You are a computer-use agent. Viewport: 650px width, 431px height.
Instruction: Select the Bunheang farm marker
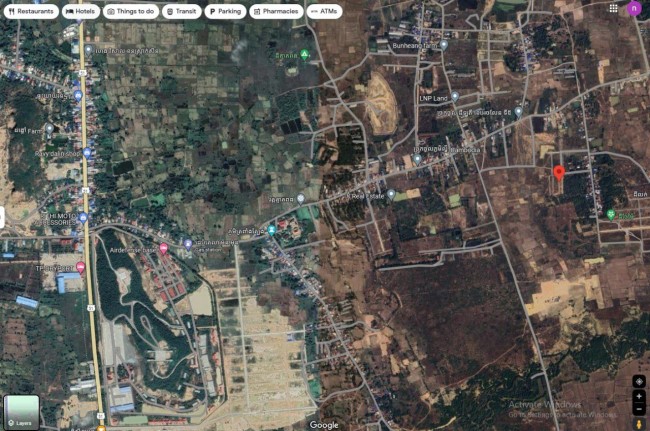(x=444, y=45)
